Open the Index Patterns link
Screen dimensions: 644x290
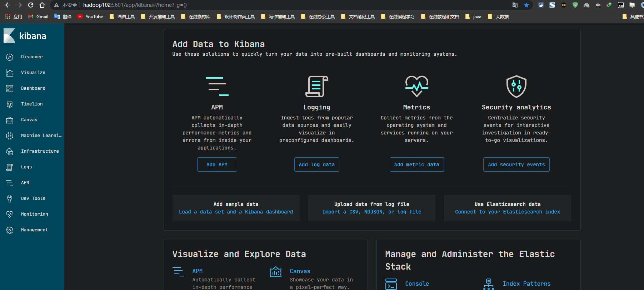(527, 284)
